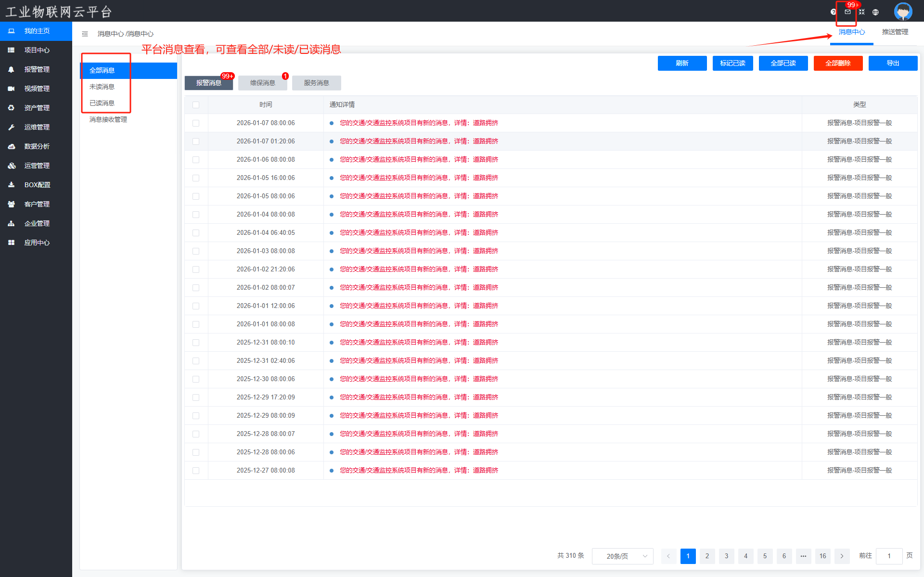
Task: Open 数据分析 in the sidebar
Action: (37, 146)
